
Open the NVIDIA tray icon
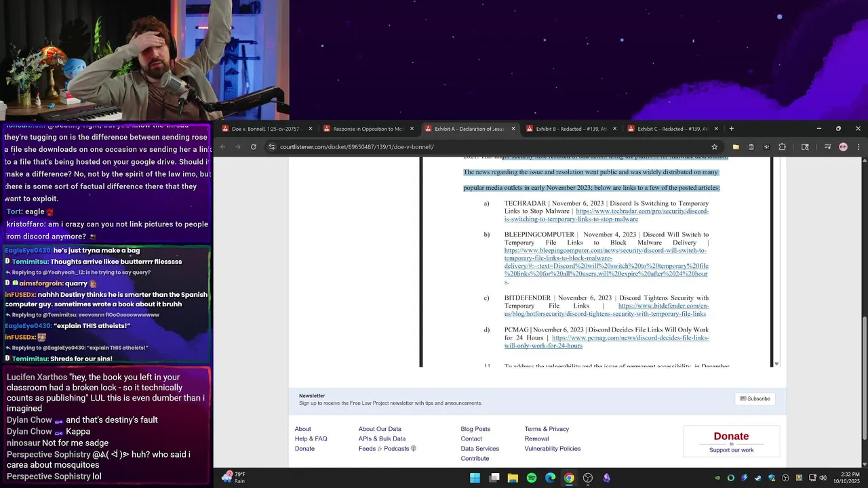pyautogui.click(x=717, y=478)
